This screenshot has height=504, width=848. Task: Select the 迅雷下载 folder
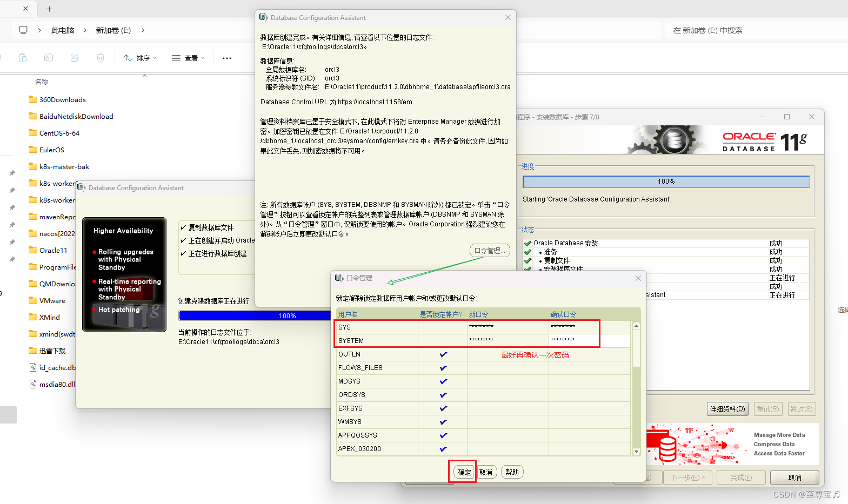pyautogui.click(x=47, y=351)
